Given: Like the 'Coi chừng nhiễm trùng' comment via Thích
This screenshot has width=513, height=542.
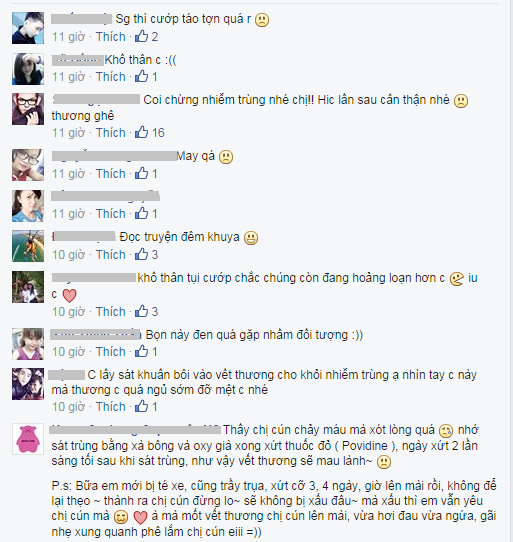Looking at the screenshot, I should pyautogui.click(x=111, y=133).
